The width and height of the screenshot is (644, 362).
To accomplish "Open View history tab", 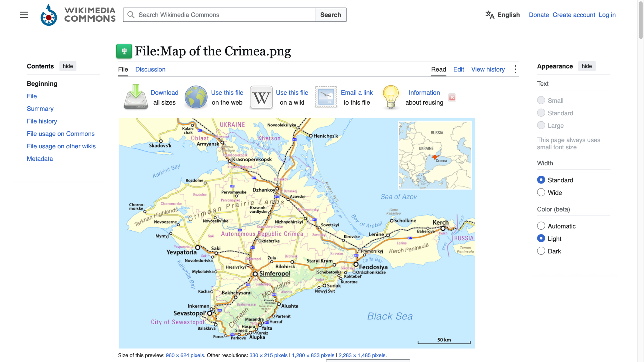I will (x=488, y=69).
